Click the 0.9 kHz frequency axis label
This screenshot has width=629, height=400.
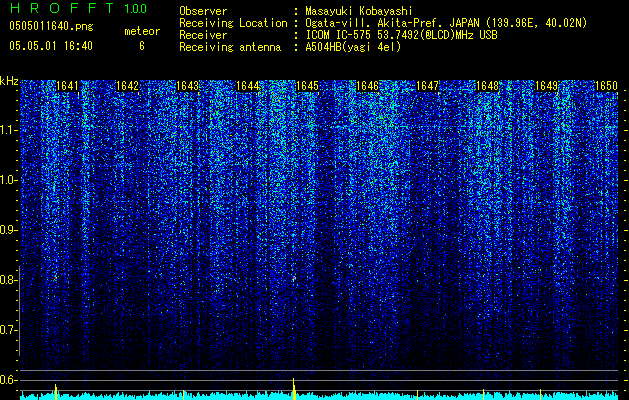(x=9, y=230)
